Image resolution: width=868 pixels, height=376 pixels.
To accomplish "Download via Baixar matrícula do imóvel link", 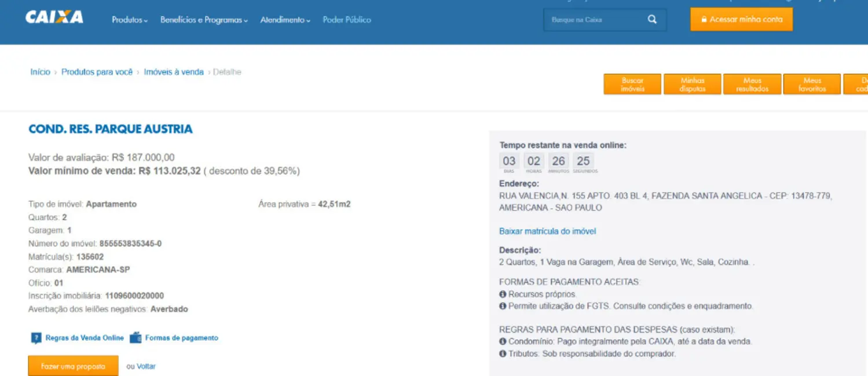I will [547, 231].
